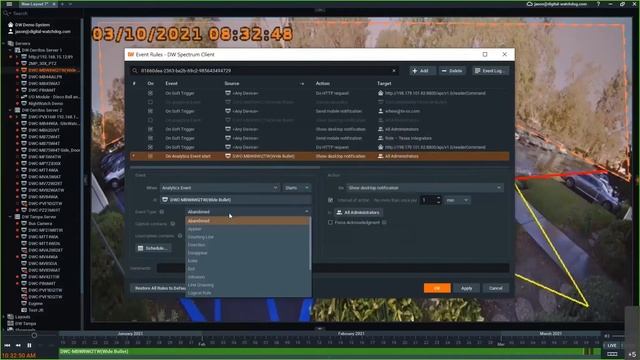Click the Force Acknowledgment help icon

coord(384,222)
